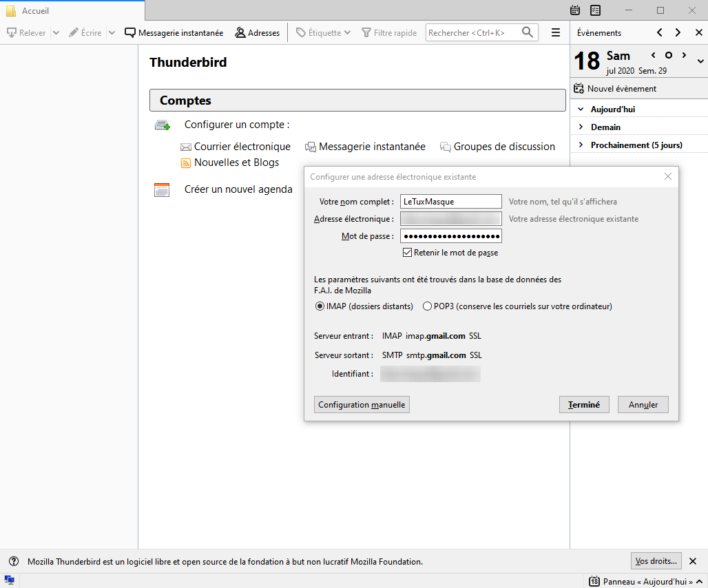Open Adresses address book from toolbar
This screenshot has width=708, height=588.
pyautogui.click(x=257, y=32)
